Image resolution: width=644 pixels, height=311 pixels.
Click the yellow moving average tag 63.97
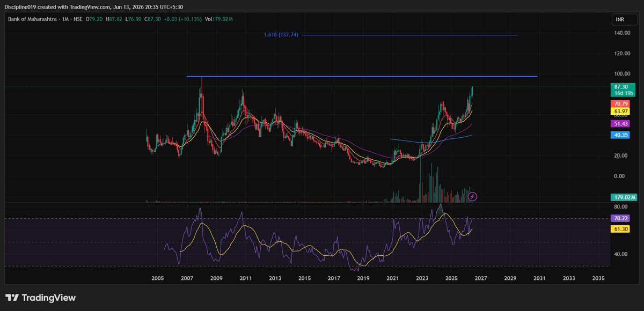pos(621,111)
